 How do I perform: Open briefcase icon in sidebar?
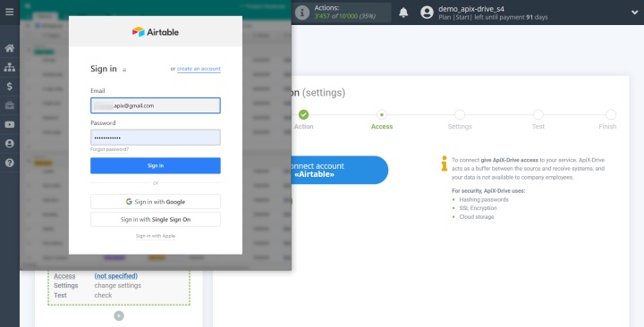(10, 105)
